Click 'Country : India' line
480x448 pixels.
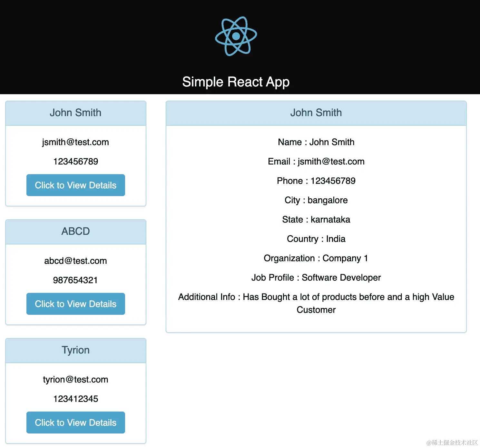[x=316, y=239]
